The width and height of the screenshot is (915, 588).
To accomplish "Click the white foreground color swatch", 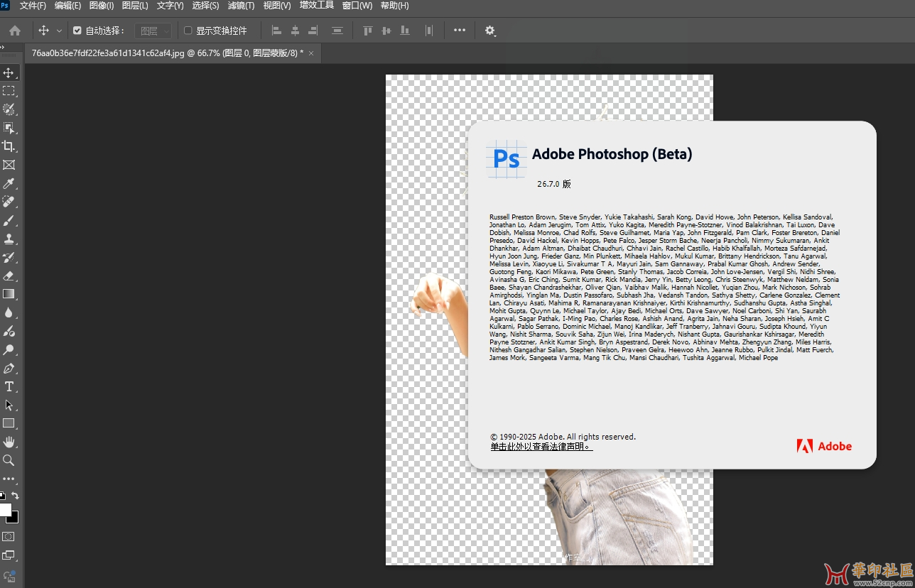I will [x=4, y=509].
